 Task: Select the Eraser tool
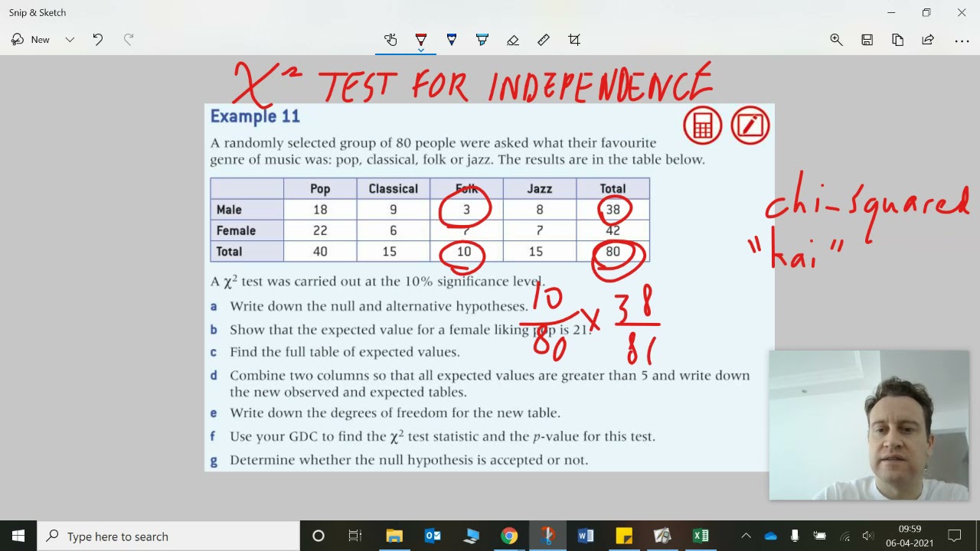(513, 40)
